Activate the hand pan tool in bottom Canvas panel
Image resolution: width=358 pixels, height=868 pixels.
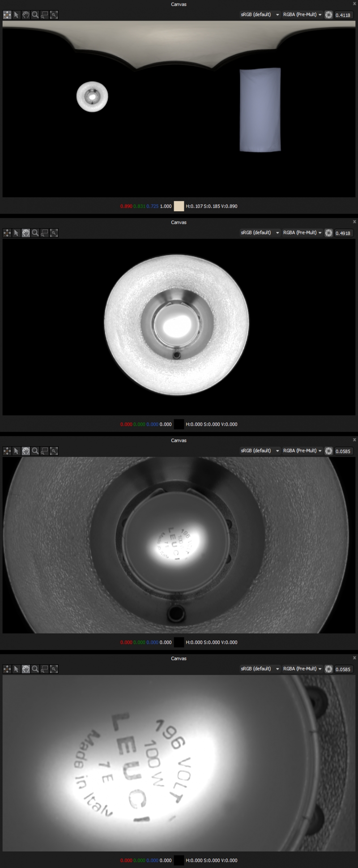[26, 669]
